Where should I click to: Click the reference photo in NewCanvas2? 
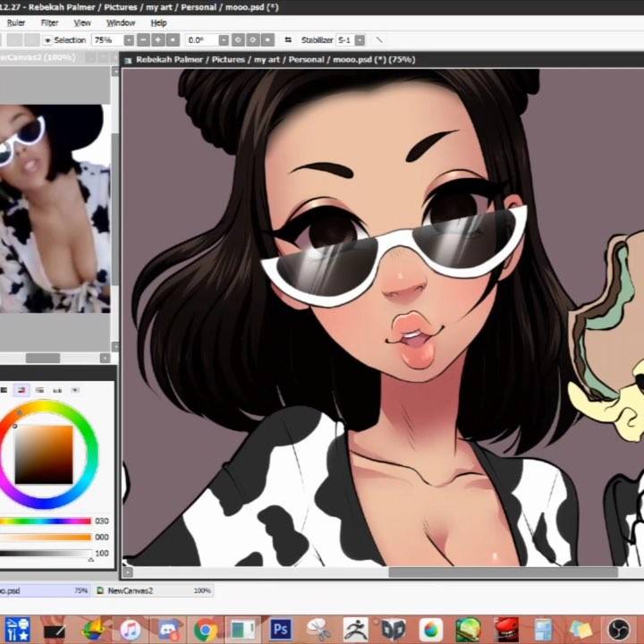[55, 208]
